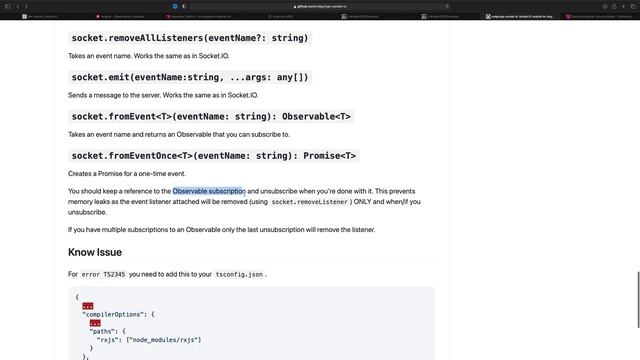Click the Know Issue heading
The height and width of the screenshot is (360, 640).
[x=95, y=252]
